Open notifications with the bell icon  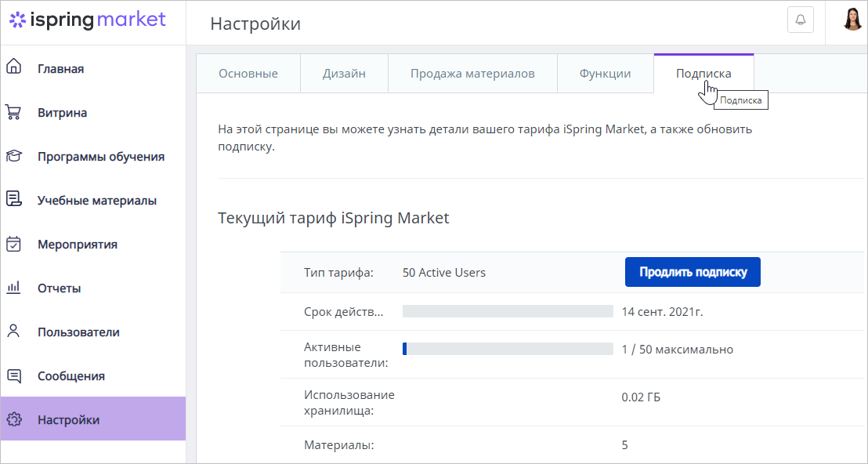click(801, 20)
